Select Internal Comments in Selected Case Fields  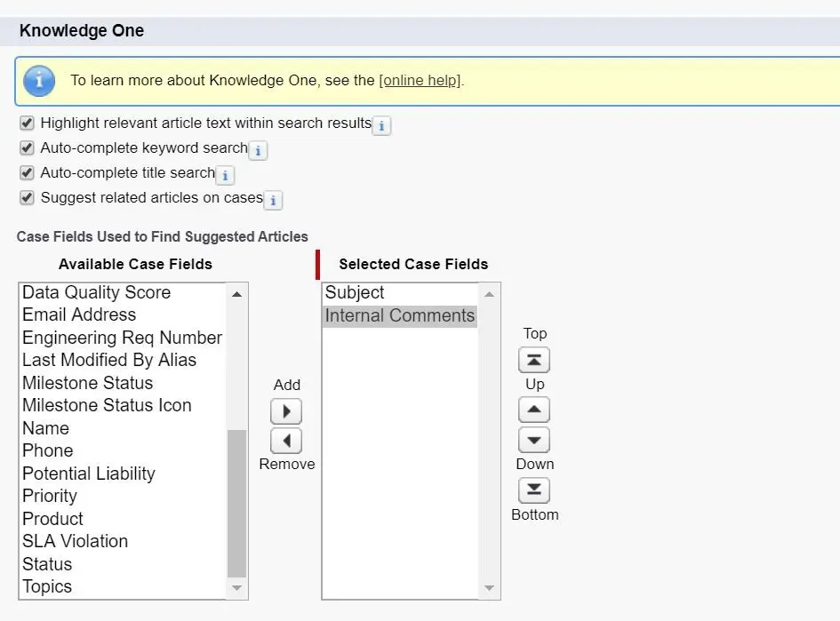[400, 315]
